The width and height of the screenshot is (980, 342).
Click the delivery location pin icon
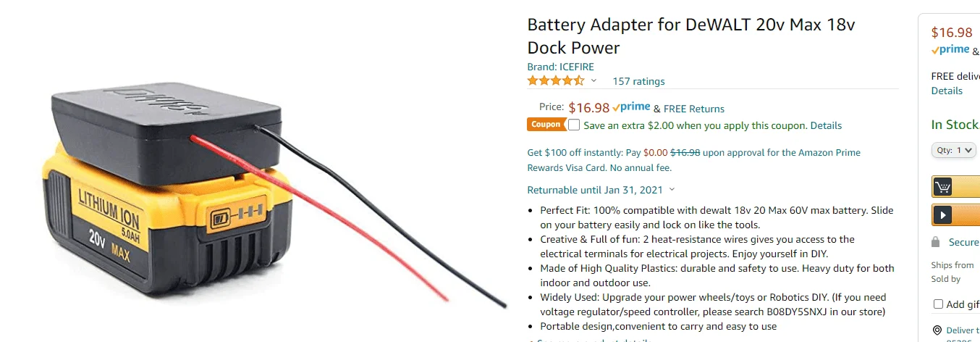pyautogui.click(x=937, y=330)
